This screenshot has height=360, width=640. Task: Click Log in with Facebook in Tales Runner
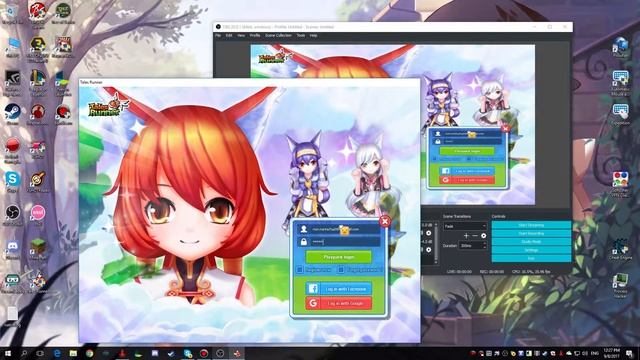(338, 289)
